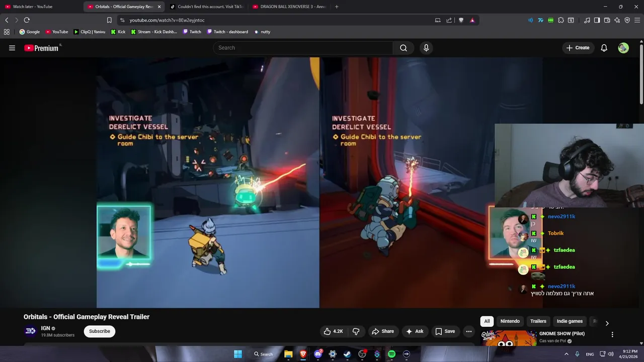Click the taskbar Search box
This screenshot has width=644, height=362.
(x=264, y=354)
